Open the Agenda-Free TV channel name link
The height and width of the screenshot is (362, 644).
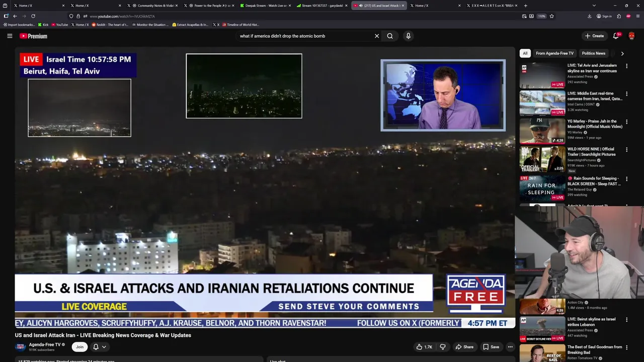click(44, 344)
